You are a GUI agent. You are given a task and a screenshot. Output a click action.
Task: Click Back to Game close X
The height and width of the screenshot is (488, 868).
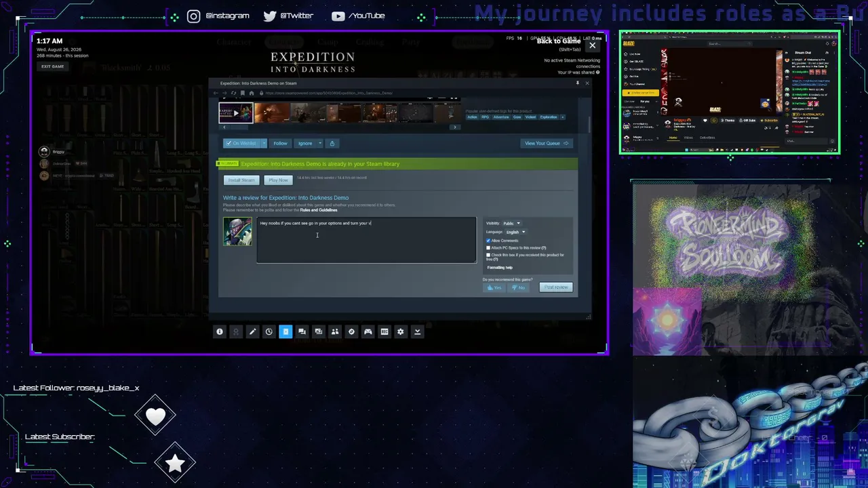click(593, 45)
